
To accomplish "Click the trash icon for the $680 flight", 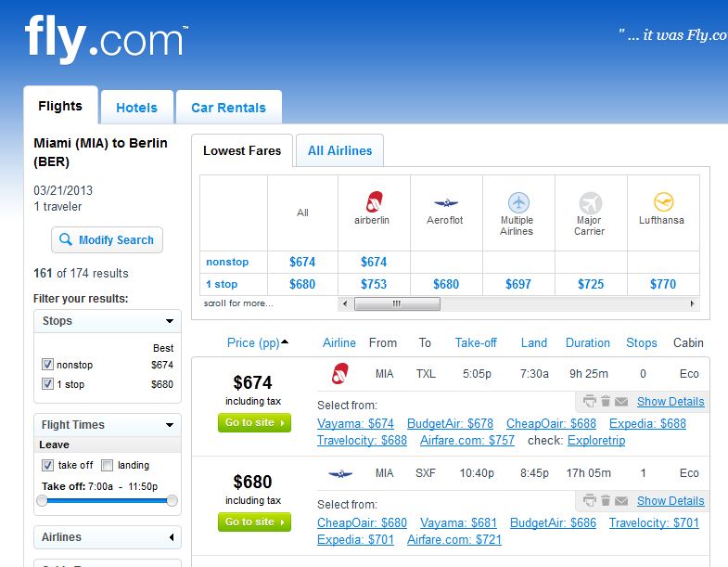I will point(606,500).
